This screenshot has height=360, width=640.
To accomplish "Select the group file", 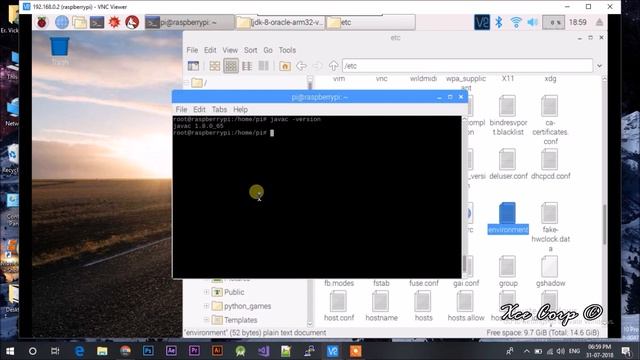I will pyautogui.click(x=508, y=271).
